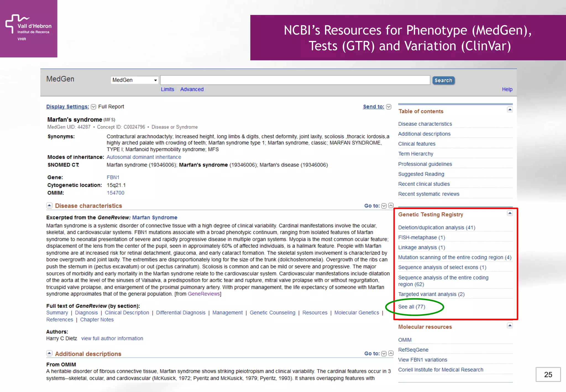The image size is (566, 392).
Task: Click See all (77) tests
Action: tap(412, 307)
